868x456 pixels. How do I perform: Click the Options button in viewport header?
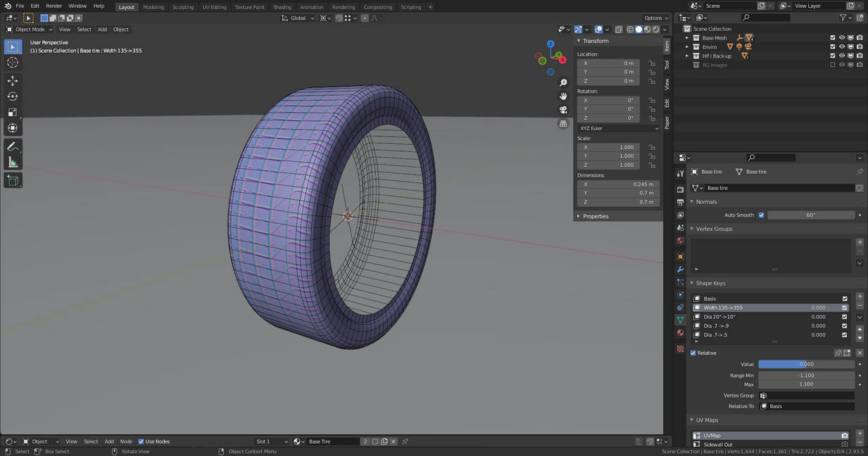click(655, 18)
